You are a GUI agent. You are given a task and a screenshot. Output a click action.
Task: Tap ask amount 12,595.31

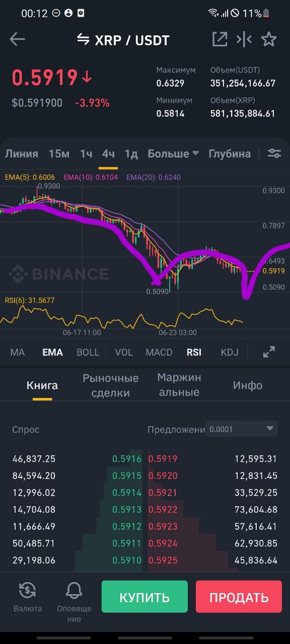pos(256,459)
